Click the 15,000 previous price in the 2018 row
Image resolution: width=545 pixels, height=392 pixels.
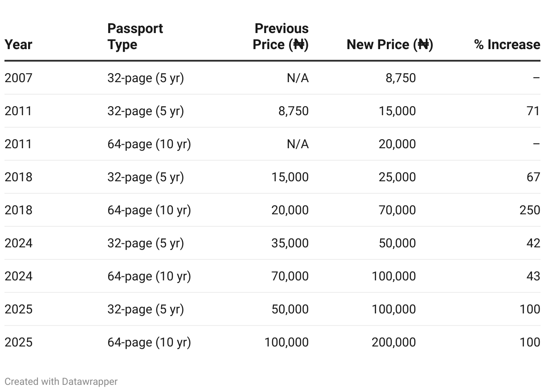click(x=290, y=177)
